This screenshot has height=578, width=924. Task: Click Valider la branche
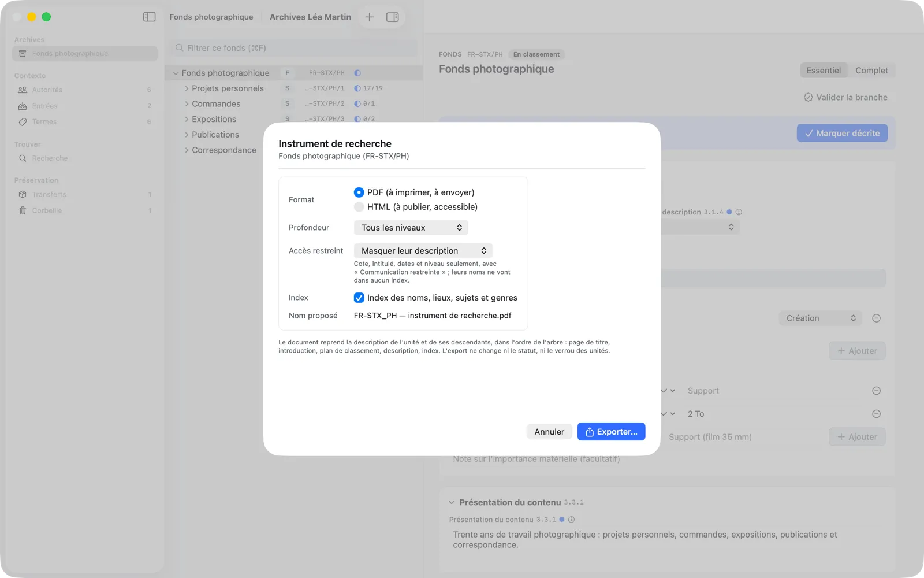pos(845,98)
